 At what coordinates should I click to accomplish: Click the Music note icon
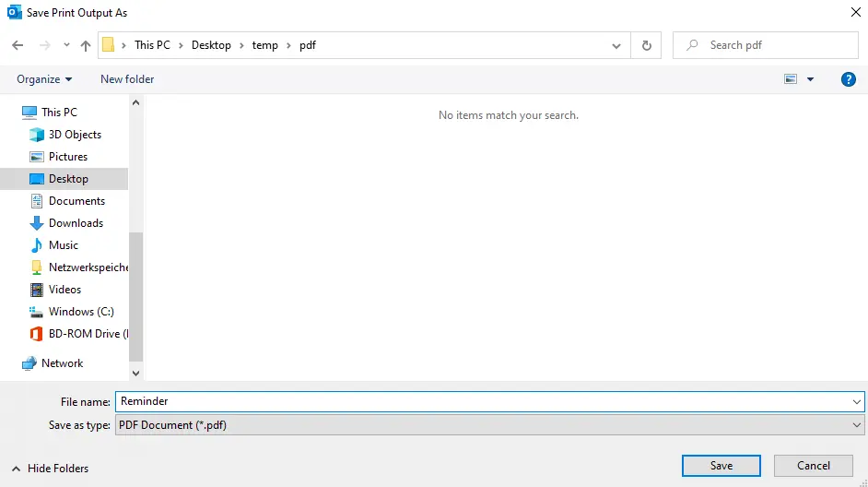[x=37, y=245]
